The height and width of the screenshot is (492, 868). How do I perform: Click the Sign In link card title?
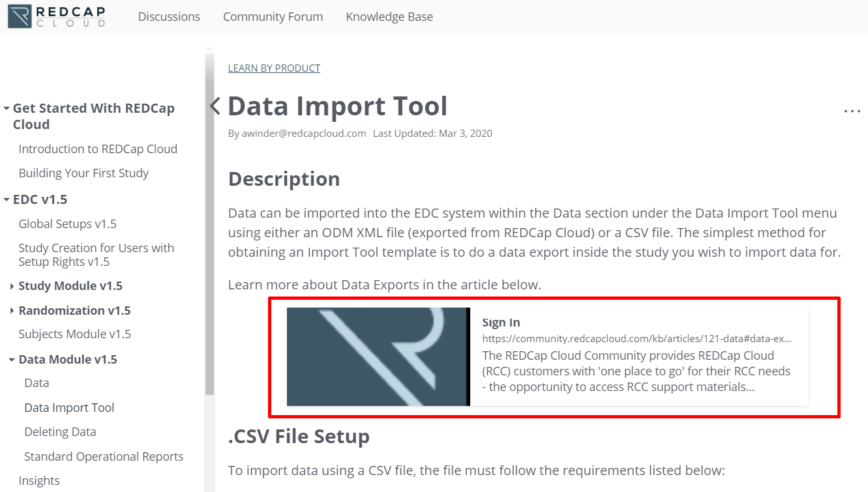click(x=501, y=323)
